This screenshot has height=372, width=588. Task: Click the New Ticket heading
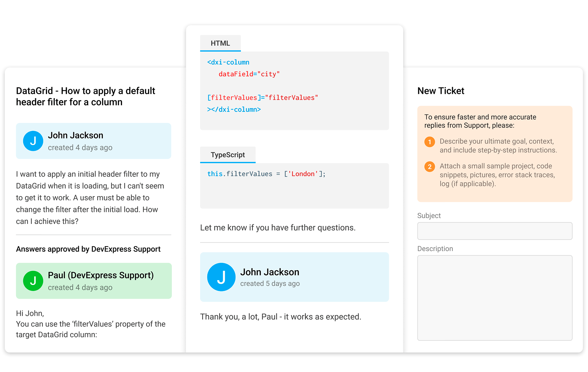[441, 91]
